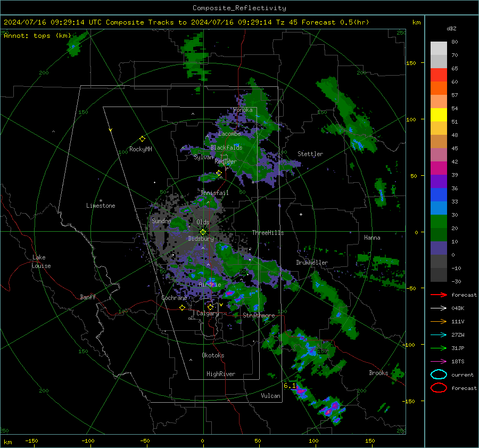The image size is (479, 448).
Task: Click the cyan 27ZW arrow legend icon
Action: coord(439,335)
